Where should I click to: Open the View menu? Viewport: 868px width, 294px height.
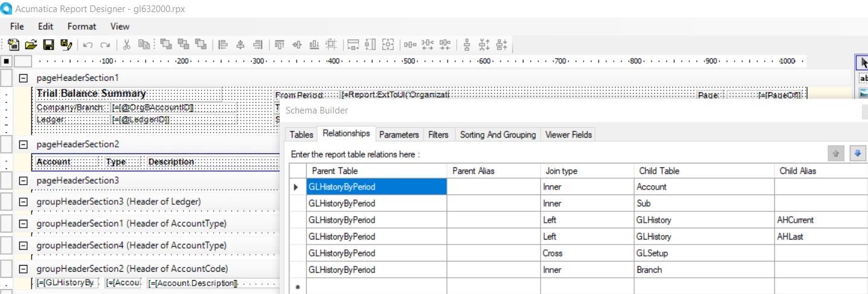[120, 27]
